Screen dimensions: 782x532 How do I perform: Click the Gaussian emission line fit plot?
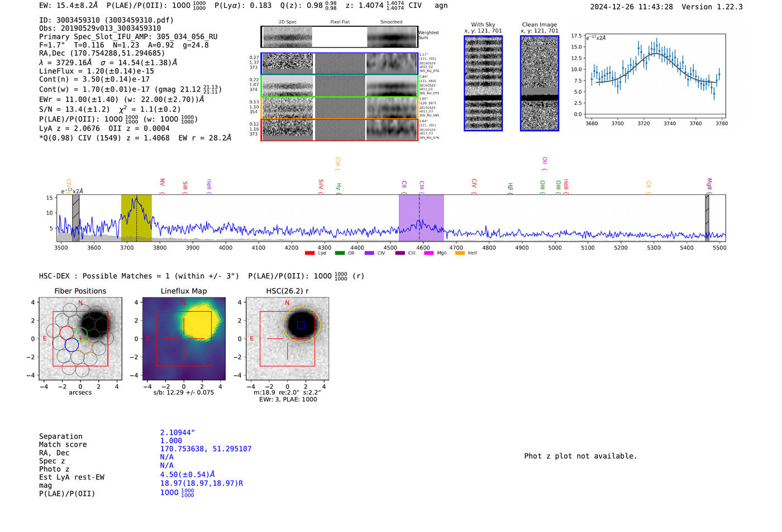tap(655, 76)
